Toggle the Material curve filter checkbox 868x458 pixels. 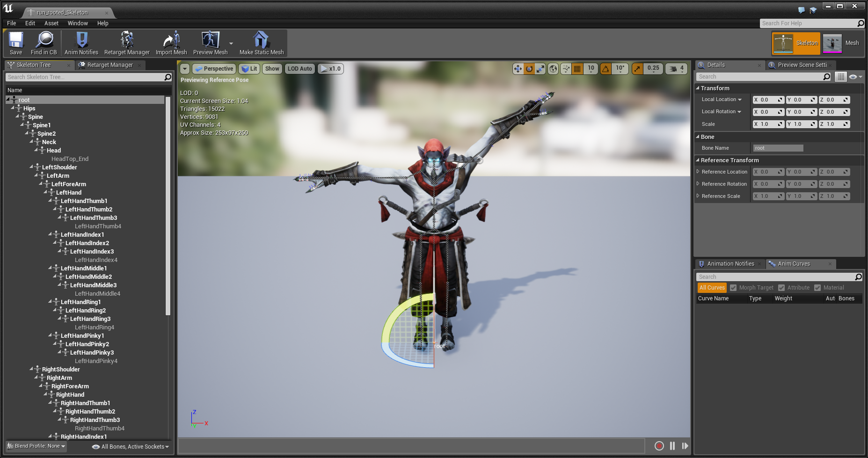coord(817,288)
